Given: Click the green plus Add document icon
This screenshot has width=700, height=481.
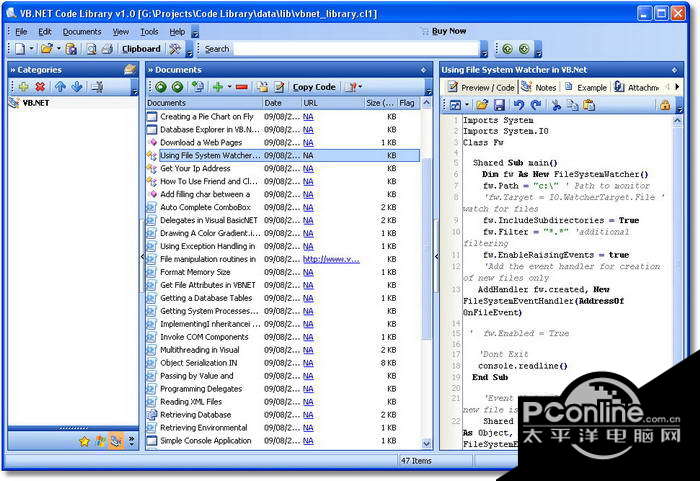Looking at the screenshot, I should 218,87.
